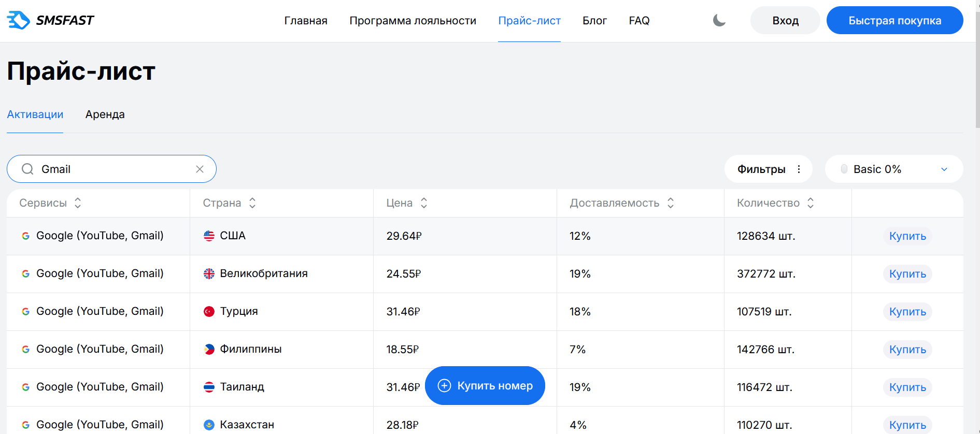Click the USA flag icon
Screen dimensions: 980x434
(x=209, y=236)
